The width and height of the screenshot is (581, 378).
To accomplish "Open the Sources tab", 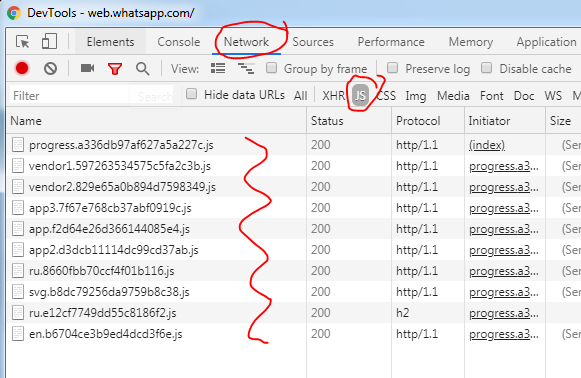I will [313, 42].
